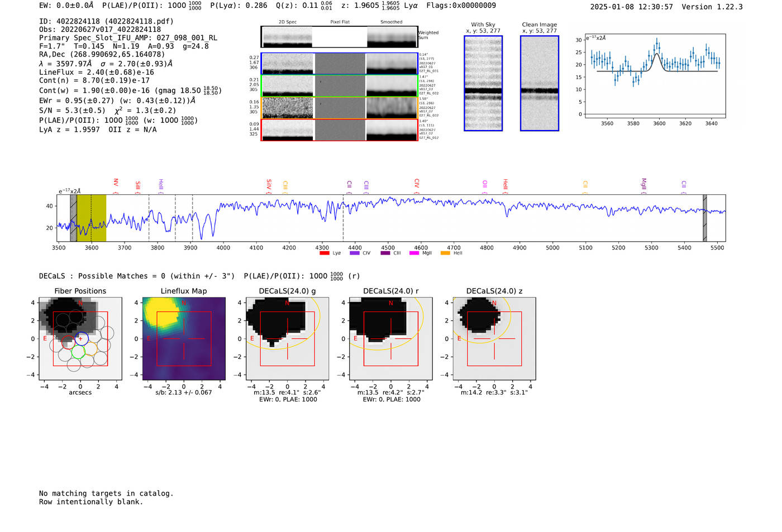This screenshot has width=782, height=532.
Task: Click the red CIV line marker
Action: pos(417,186)
